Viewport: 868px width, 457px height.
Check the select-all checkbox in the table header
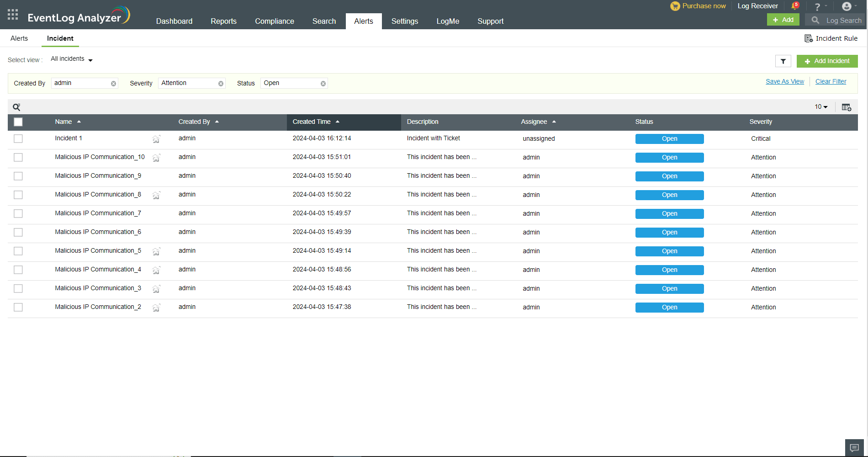pyautogui.click(x=18, y=122)
